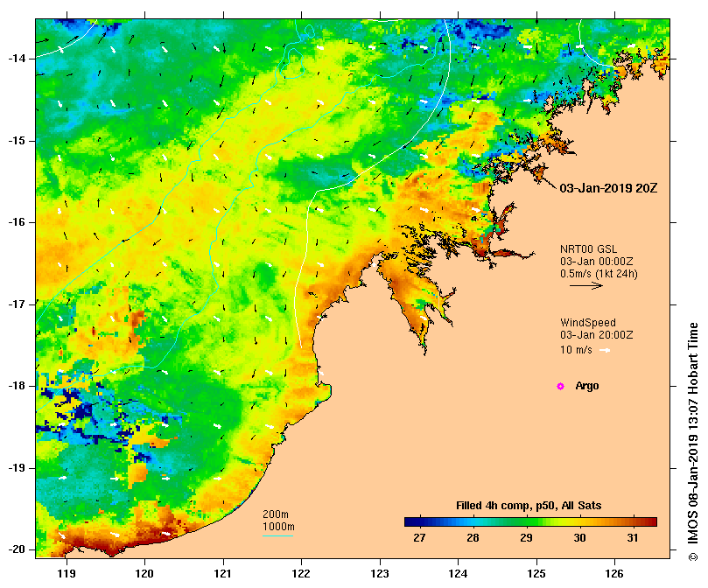Click the IMOS copyright timestamp text
Image resolution: width=708 pixels, height=588 pixels.
693,442
